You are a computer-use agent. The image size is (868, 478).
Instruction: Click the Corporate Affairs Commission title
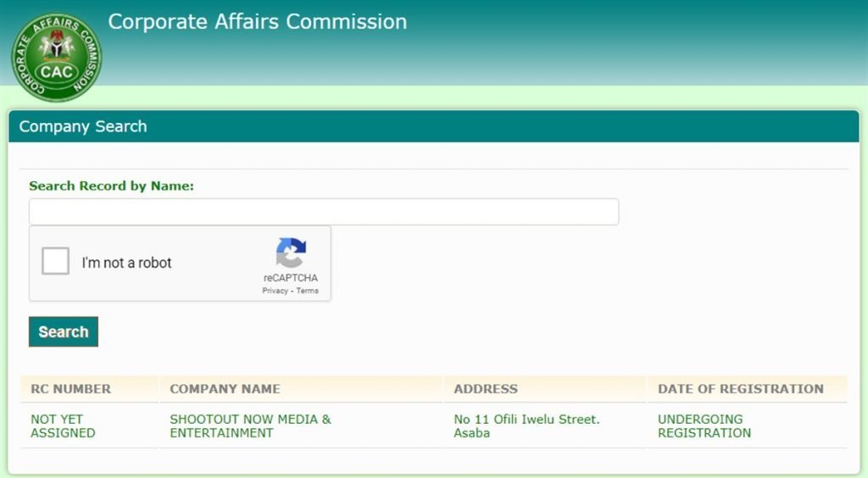[258, 21]
